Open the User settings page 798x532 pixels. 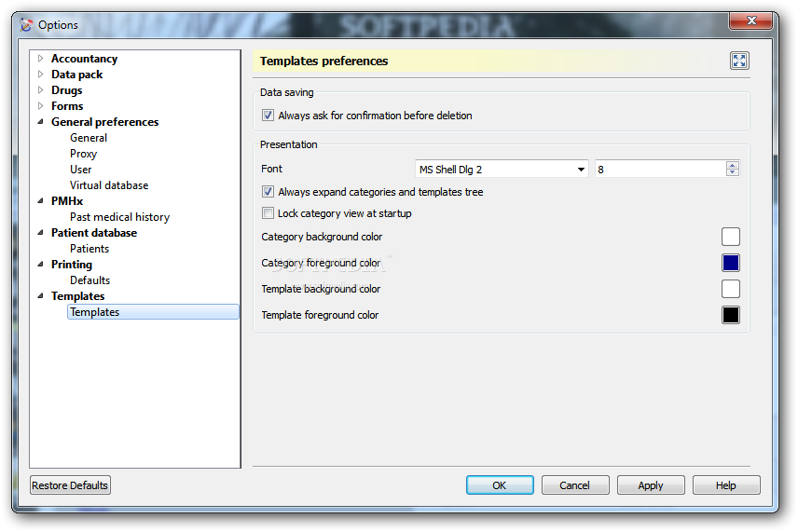tap(81, 170)
